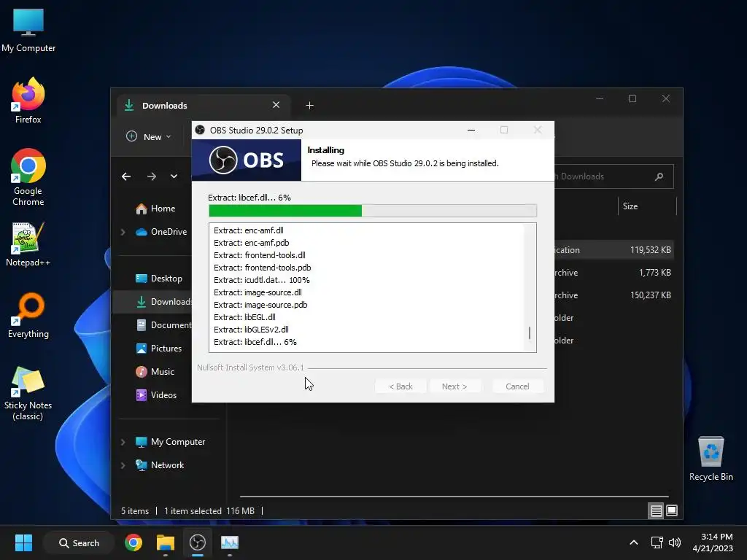Click the search magnifier icon
Viewport: 747px width, 560px height.
(x=659, y=176)
